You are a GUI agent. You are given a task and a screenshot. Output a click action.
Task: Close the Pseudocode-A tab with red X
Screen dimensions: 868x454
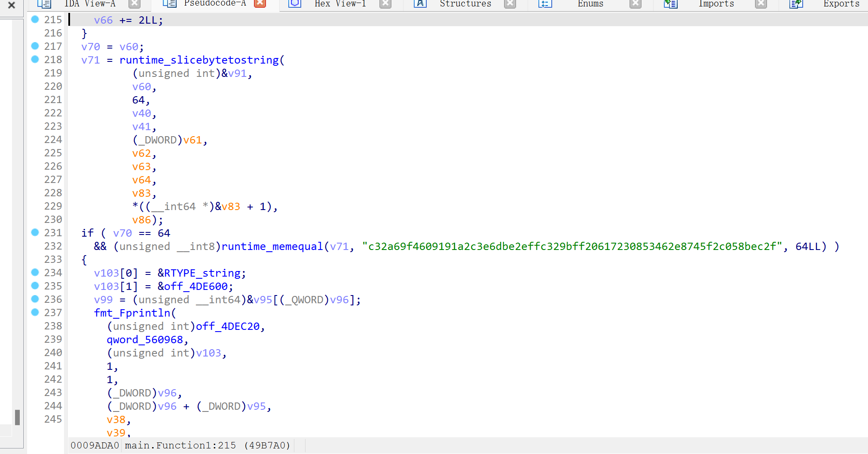click(260, 3)
